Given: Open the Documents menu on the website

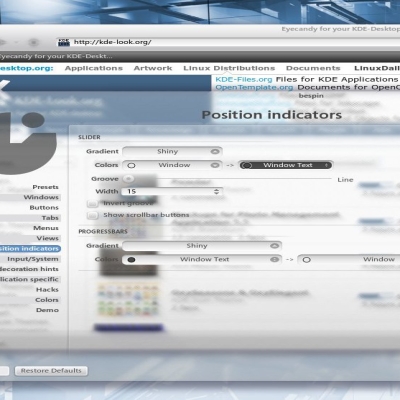Looking at the screenshot, I should 313,68.
